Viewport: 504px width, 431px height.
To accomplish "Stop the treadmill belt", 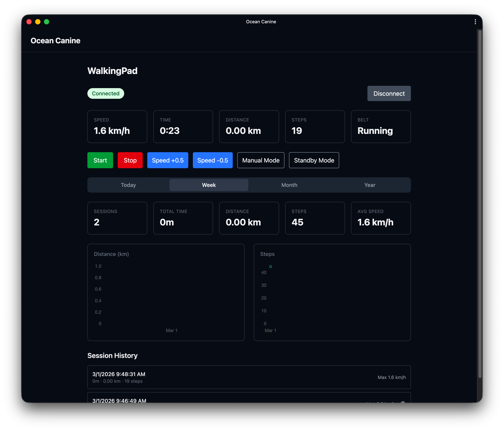I will coord(130,160).
